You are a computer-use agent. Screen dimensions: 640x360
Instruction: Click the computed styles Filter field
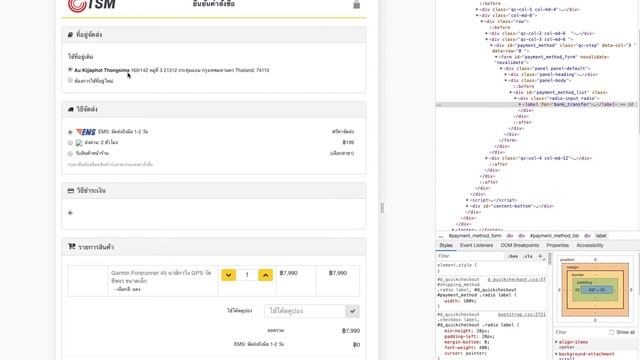coord(580,332)
